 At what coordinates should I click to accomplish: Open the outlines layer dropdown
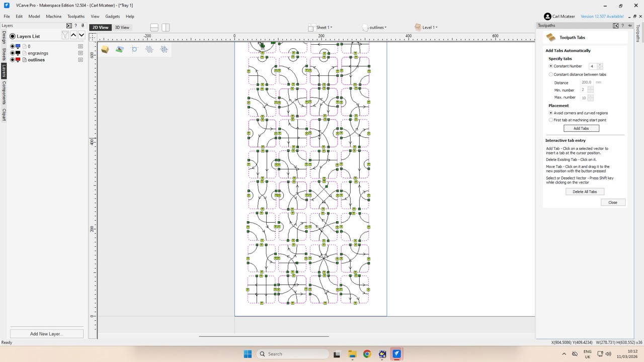point(374,27)
